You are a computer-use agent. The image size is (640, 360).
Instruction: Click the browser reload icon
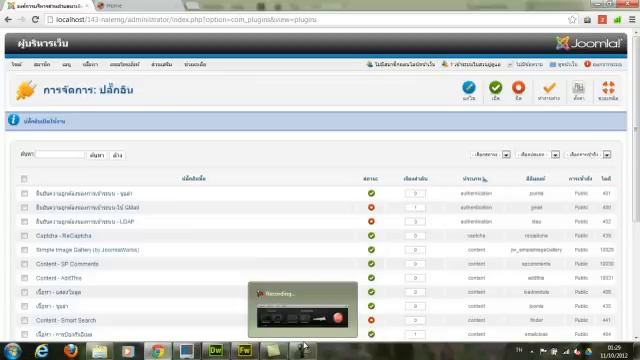[x=36, y=20]
